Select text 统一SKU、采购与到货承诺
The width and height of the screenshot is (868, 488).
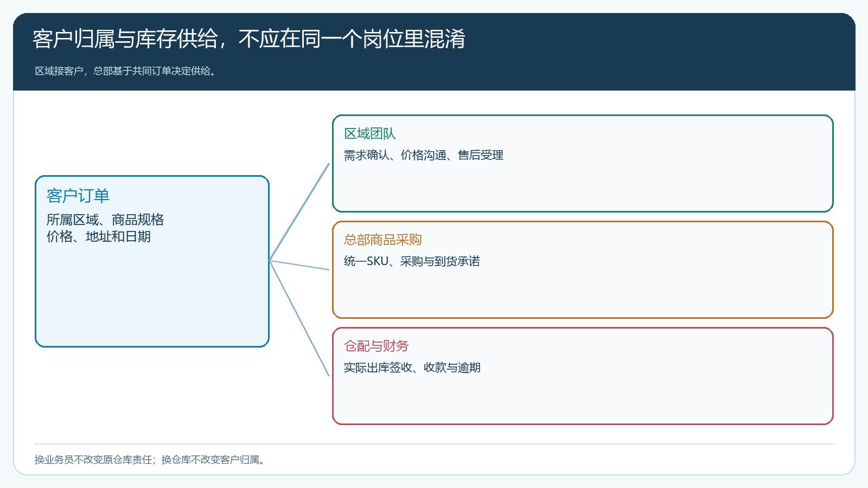(412, 261)
